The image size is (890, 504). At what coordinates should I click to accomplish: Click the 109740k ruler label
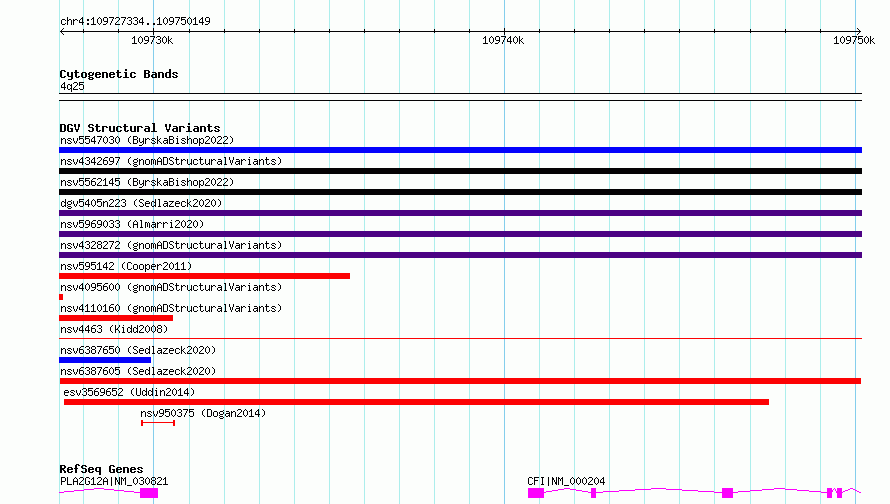[x=503, y=40]
